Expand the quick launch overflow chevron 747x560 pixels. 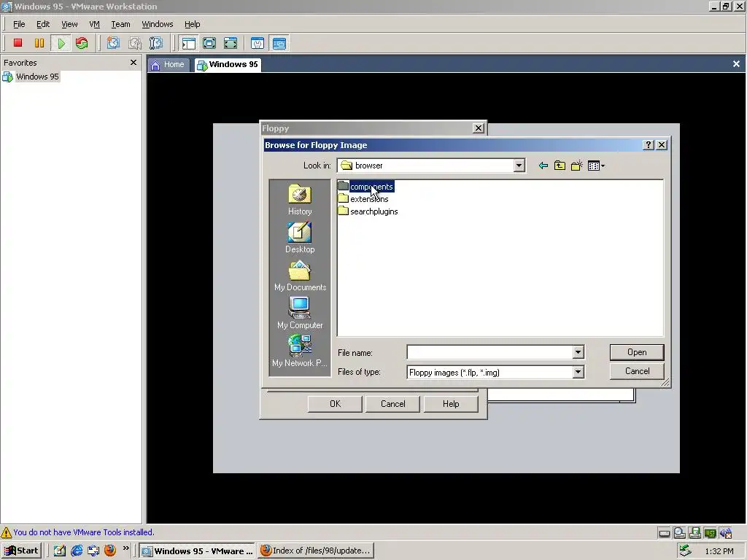pos(125,548)
